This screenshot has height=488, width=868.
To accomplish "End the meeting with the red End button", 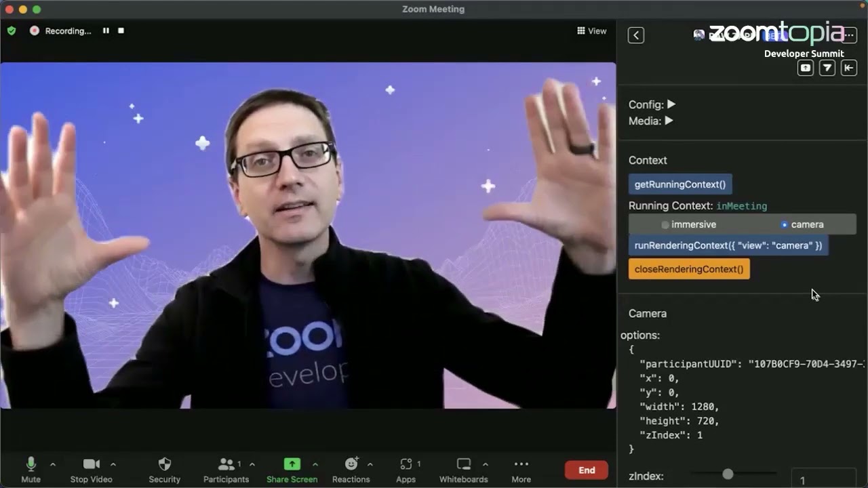I will [587, 470].
